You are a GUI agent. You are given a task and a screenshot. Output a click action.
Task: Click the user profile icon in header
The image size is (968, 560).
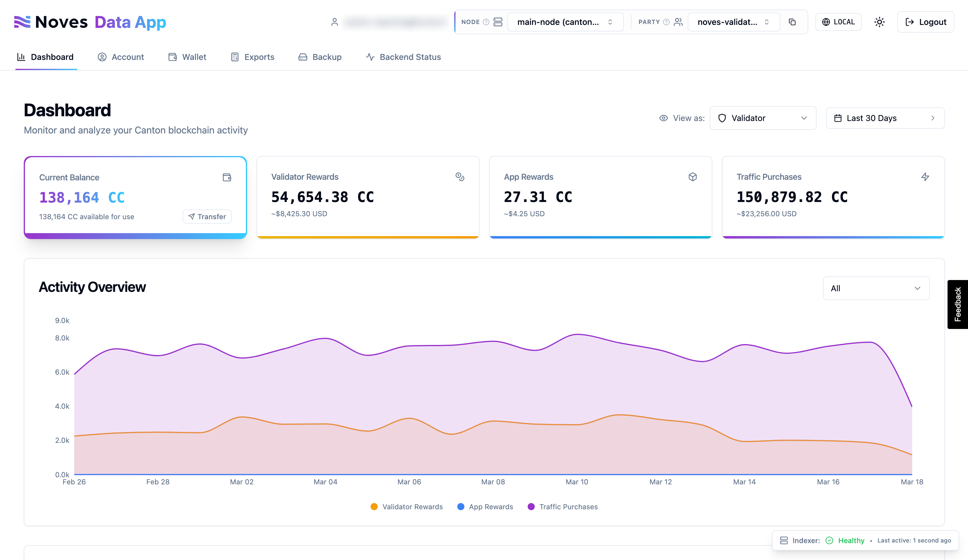coord(334,22)
